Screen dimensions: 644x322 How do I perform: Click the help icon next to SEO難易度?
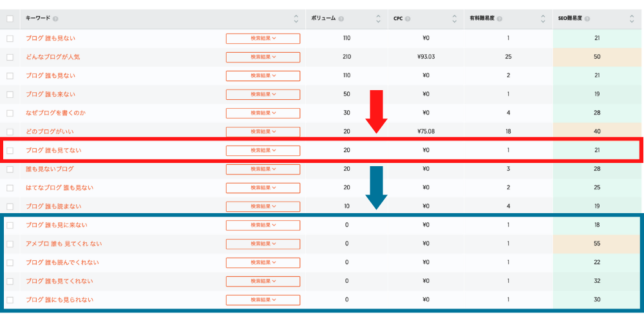(587, 19)
